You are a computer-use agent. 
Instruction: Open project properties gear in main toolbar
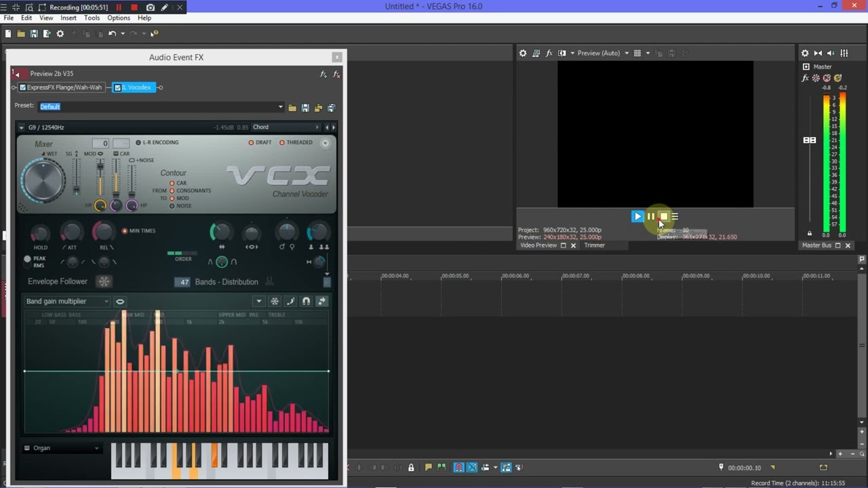pos(60,33)
